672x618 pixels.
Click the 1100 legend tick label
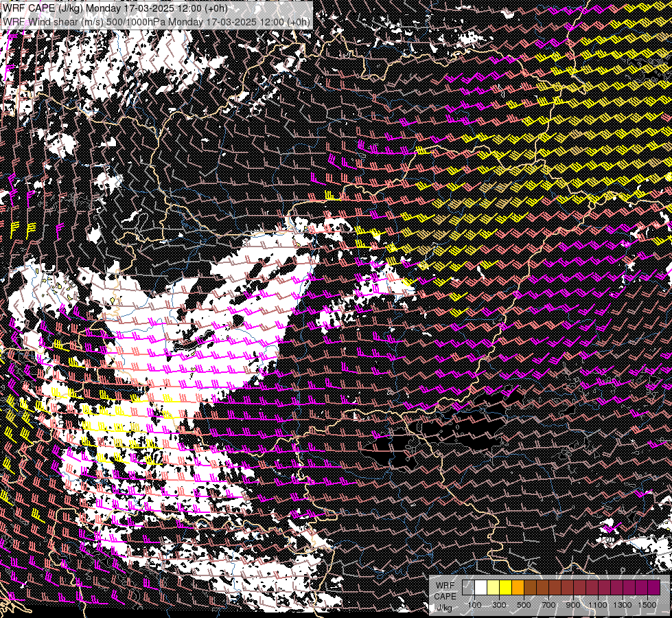pyautogui.click(x=598, y=605)
